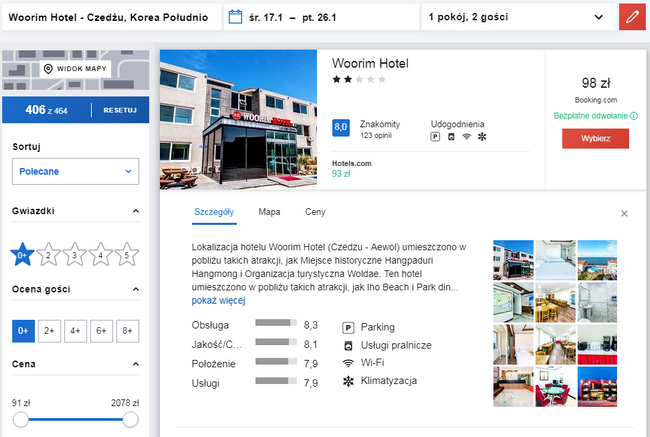Select the 5 star rating filter

pyautogui.click(x=126, y=255)
